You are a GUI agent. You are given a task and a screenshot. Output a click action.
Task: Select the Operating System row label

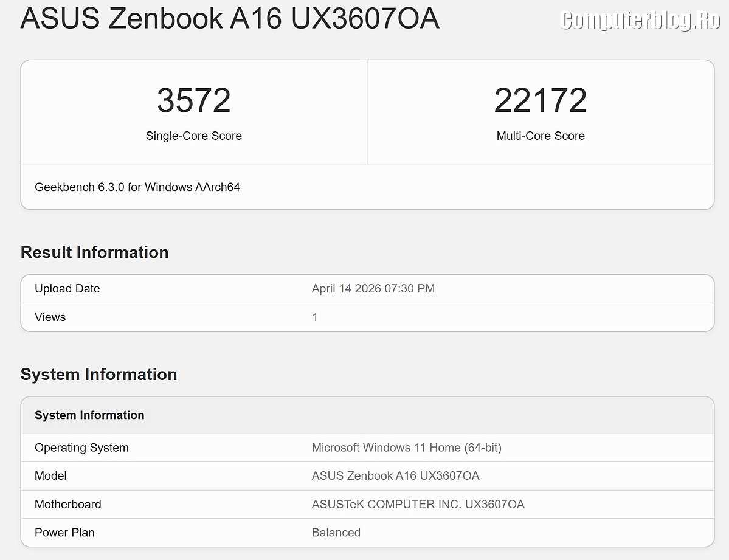81,448
